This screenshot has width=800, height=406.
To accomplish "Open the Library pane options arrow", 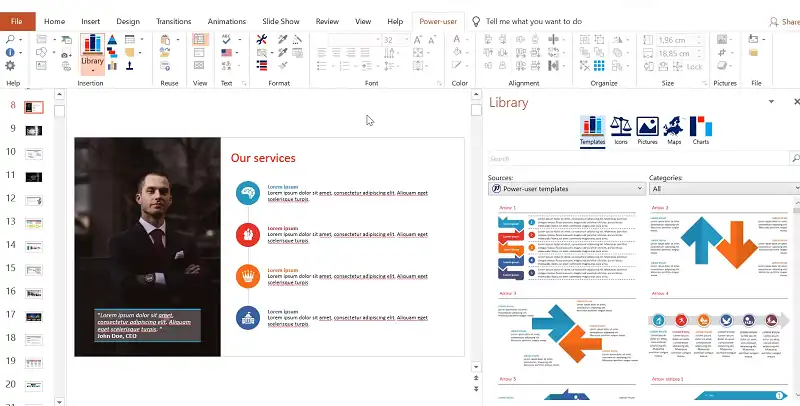I will 769,102.
